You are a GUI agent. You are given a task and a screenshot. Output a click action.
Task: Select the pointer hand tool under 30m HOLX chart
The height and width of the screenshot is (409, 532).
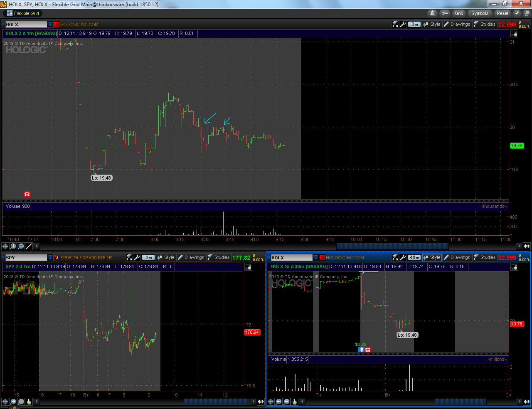point(294,402)
